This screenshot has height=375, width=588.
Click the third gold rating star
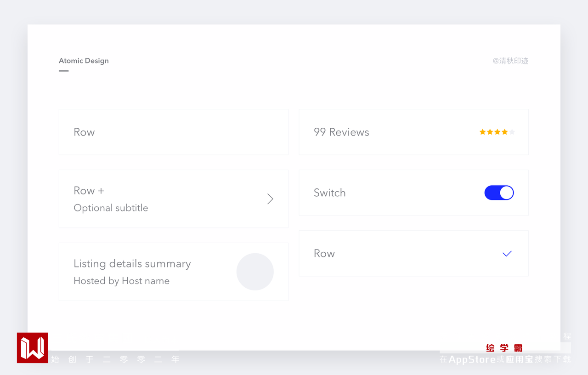[497, 132]
